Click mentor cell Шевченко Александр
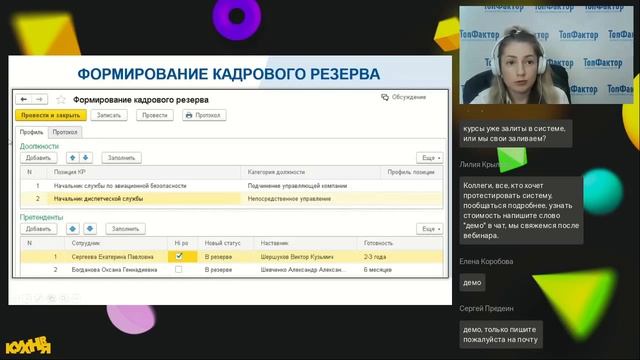The image size is (640, 360). [303, 270]
